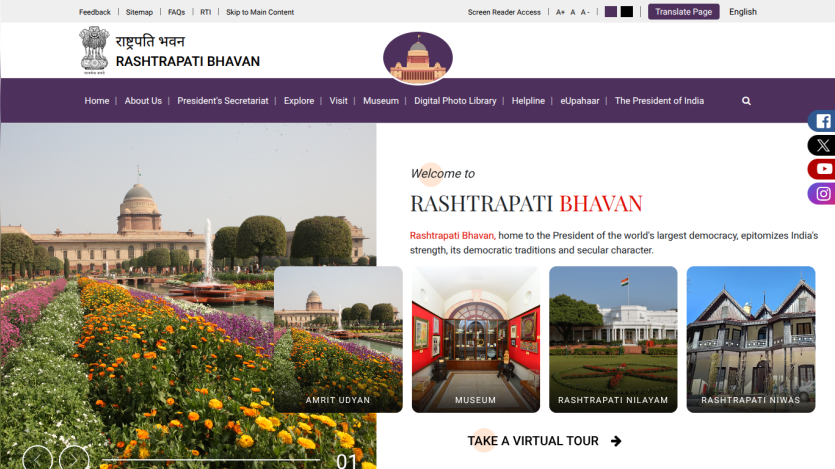Open the Helpline menu item
This screenshot has height=469, width=835.
point(528,101)
